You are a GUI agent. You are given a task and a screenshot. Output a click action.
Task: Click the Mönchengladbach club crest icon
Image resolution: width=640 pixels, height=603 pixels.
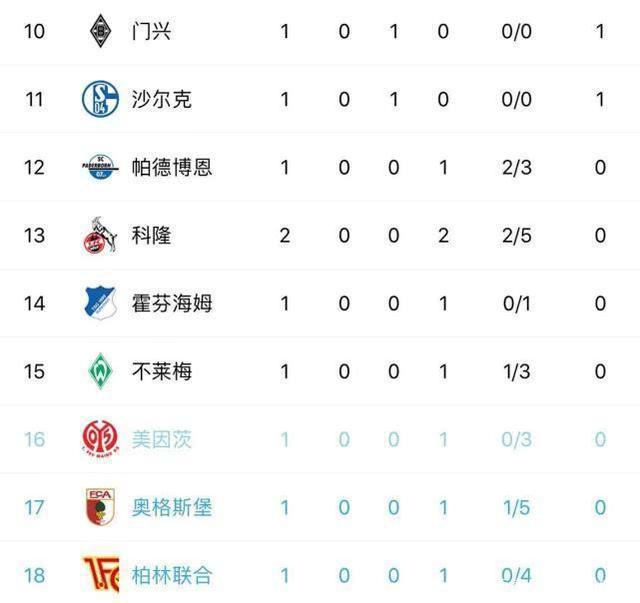click(100, 31)
